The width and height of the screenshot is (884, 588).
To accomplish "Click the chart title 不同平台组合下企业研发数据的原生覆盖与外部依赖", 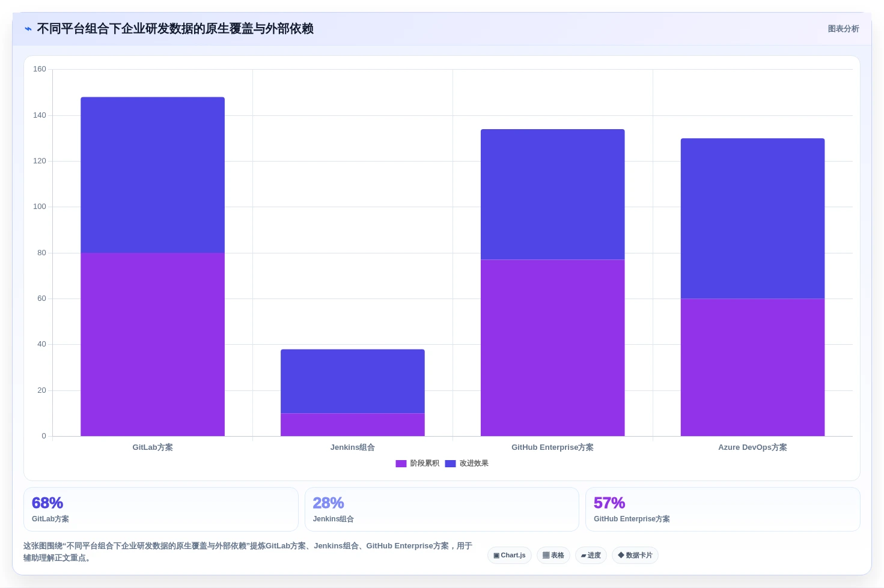I will point(175,29).
